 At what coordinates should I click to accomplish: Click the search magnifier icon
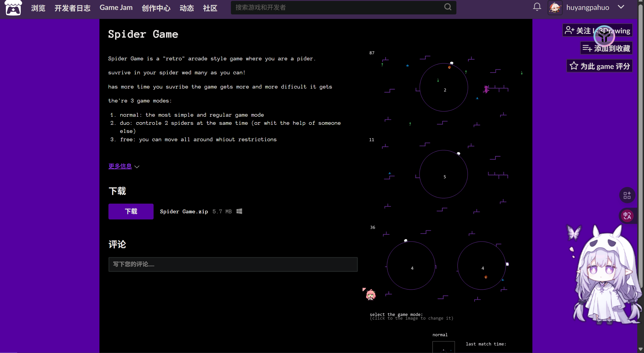coord(448,7)
